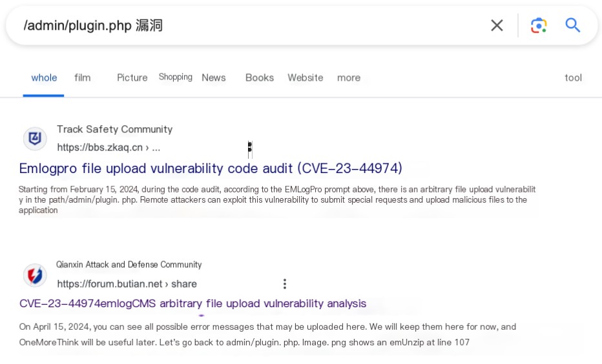Select the 'whole' results tab
This screenshot has width=602, height=364.
point(44,78)
